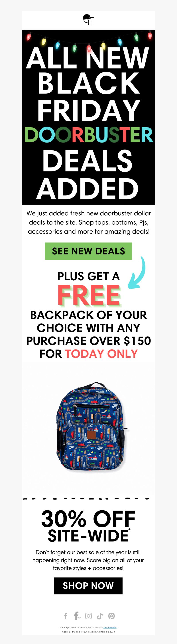
Task: Open the TikTok icon
Action: point(100,616)
